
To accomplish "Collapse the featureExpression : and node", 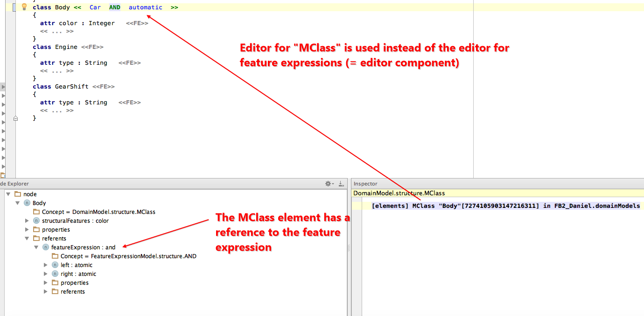I will coord(36,247).
